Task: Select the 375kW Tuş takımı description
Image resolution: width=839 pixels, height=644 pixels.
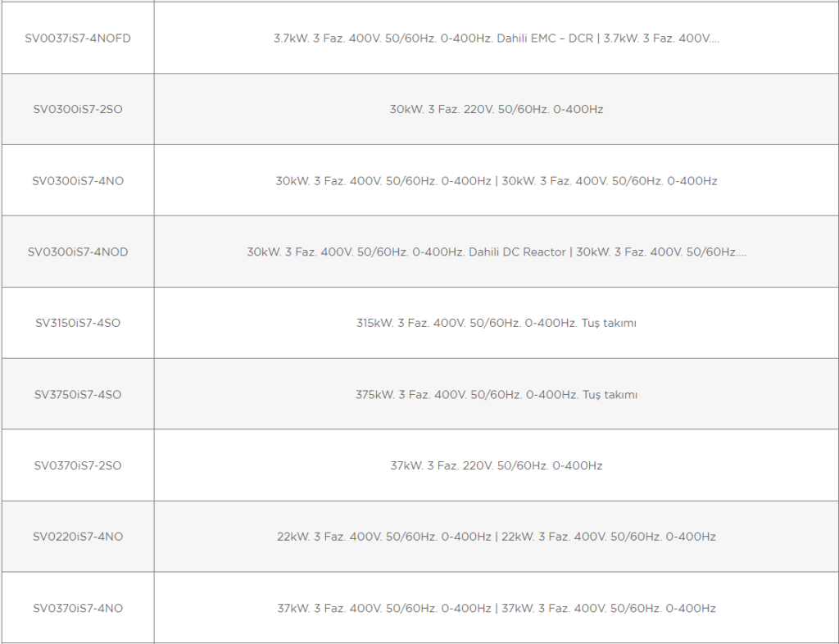Action: coord(496,395)
